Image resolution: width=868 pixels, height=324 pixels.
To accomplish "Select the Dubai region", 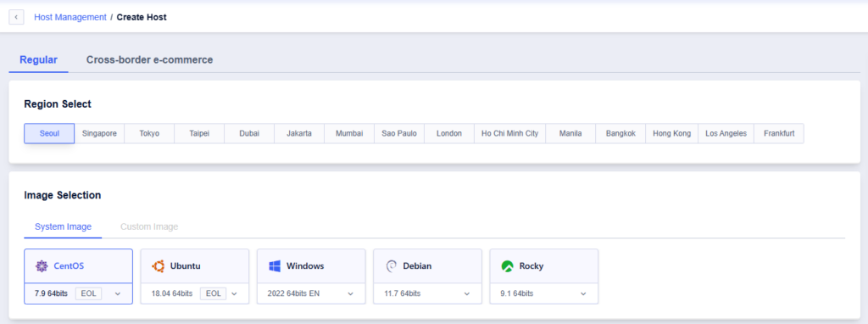I will point(249,133).
